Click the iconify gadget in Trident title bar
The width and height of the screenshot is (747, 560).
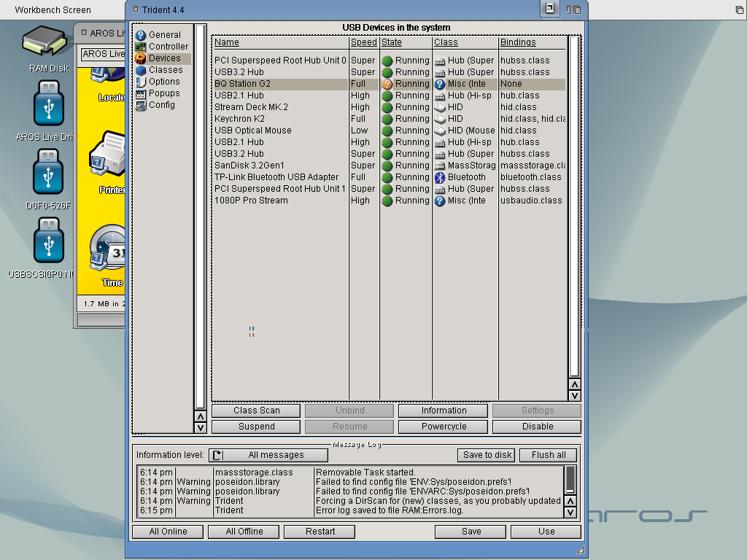coord(550,9)
